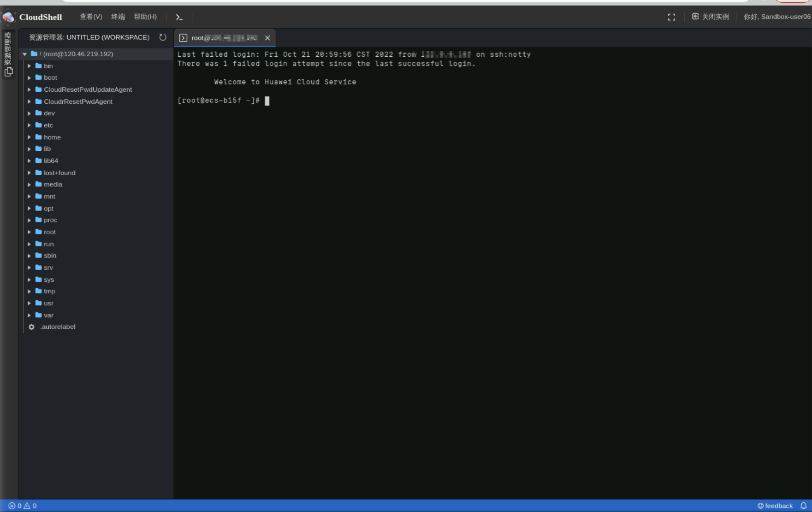Expand the dev folder
The height and width of the screenshot is (512, 812).
click(29, 113)
